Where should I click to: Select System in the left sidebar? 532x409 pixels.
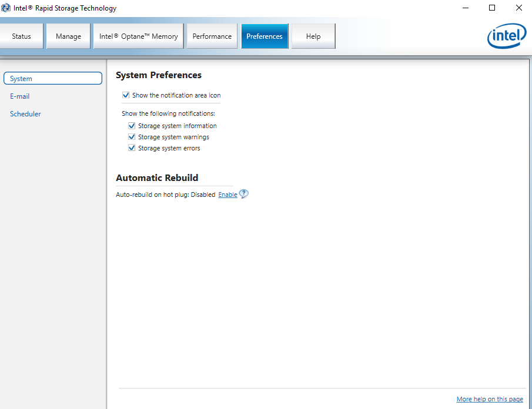tap(52, 78)
